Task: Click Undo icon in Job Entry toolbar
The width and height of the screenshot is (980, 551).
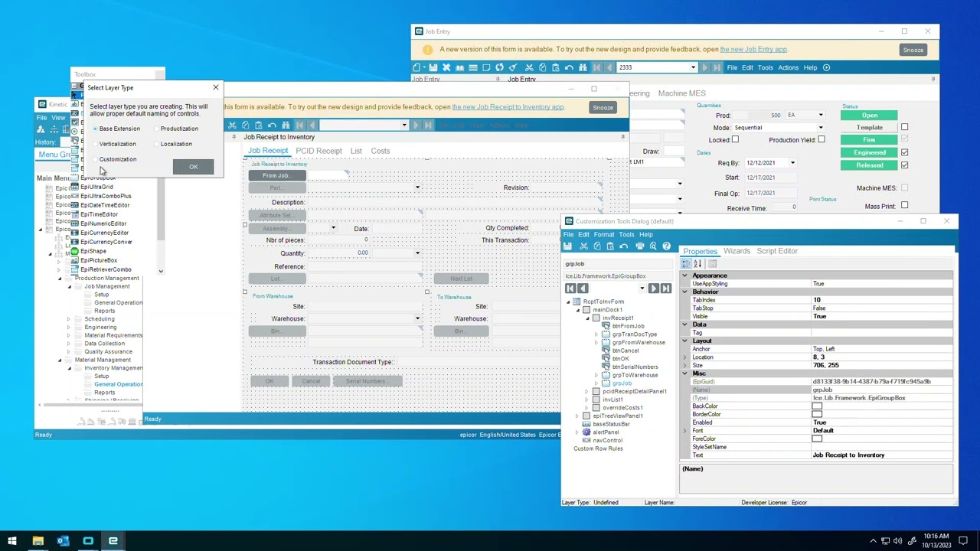Action: coord(570,67)
